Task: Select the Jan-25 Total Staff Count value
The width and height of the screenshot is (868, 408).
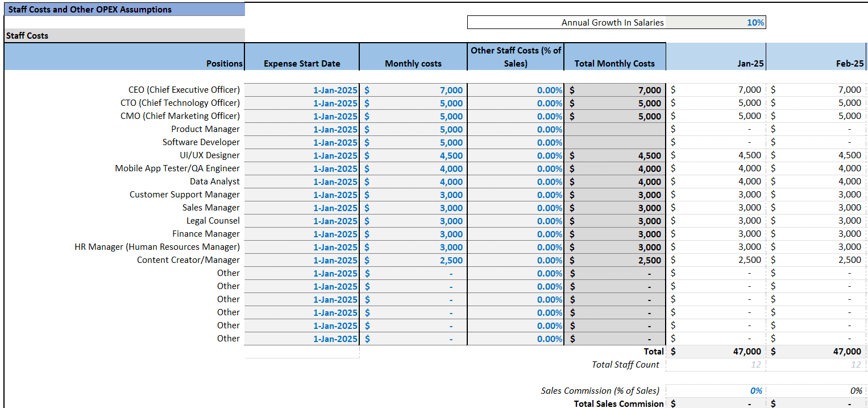Action: coord(716,365)
